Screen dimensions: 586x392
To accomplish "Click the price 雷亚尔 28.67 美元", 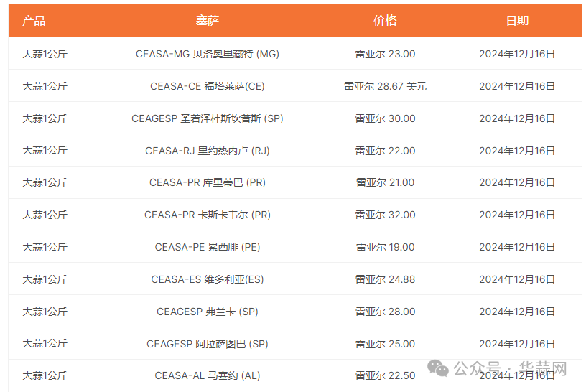I will click(385, 86).
